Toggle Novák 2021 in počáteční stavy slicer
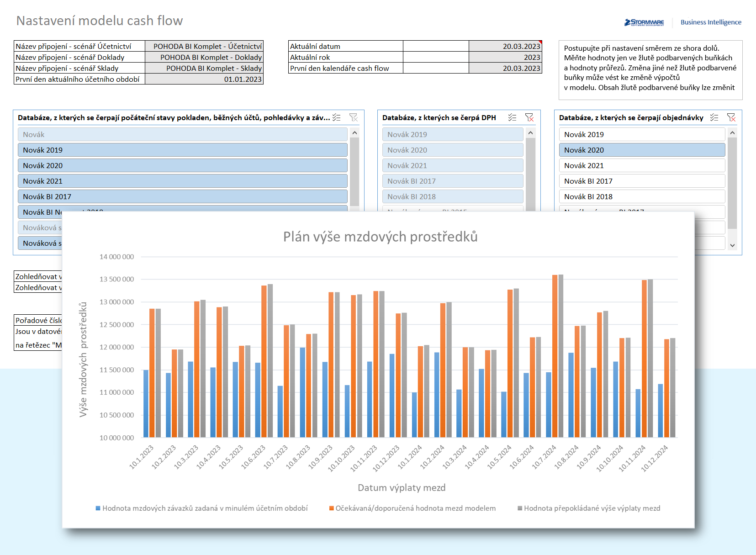The image size is (756, 555). click(x=183, y=181)
